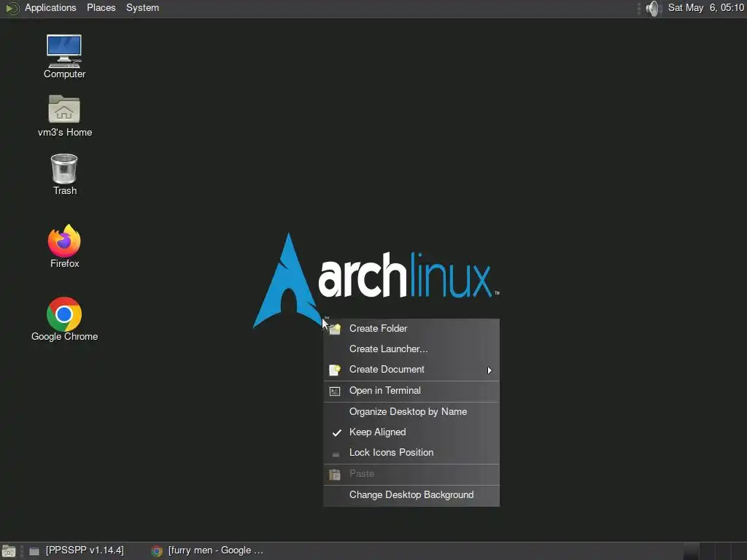Open the Places menu
Image resolution: width=747 pixels, height=560 pixels.
coord(101,8)
